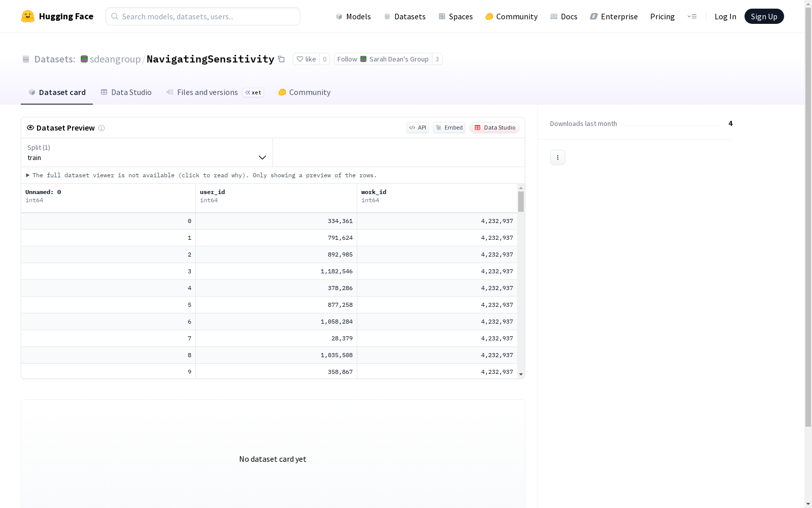This screenshot has height=508, width=812.
Task: Expand the full dataset viewer unavailable notice
Action: (x=201, y=175)
